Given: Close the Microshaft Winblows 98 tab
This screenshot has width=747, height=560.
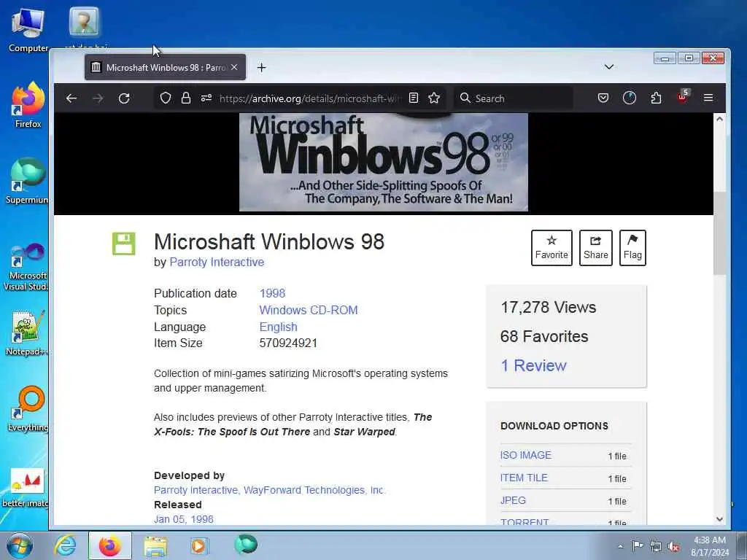Looking at the screenshot, I should click(234, 67).
